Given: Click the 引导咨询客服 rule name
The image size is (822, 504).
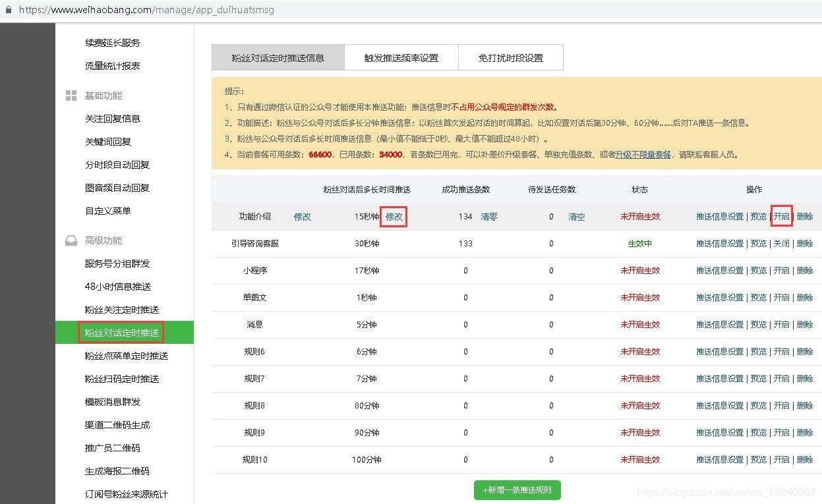Looking at the screenshot, I should coord(255,244).
